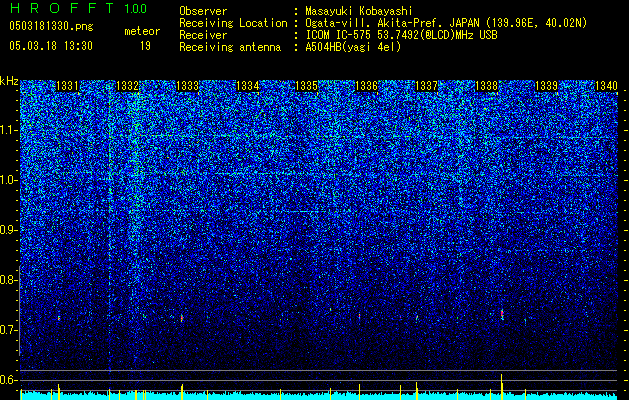
Task: Select the ICOM IC-575 receiver description
Action: pos(401,35)
